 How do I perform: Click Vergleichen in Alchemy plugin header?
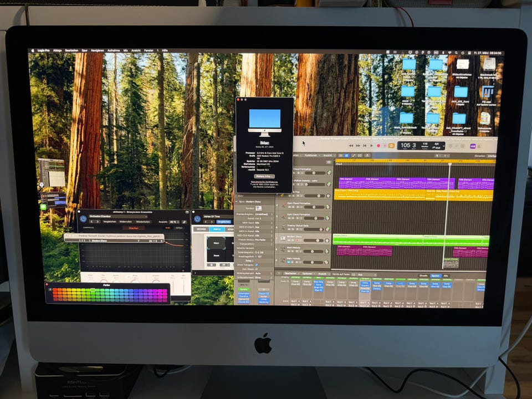click(x=110, y=222)
